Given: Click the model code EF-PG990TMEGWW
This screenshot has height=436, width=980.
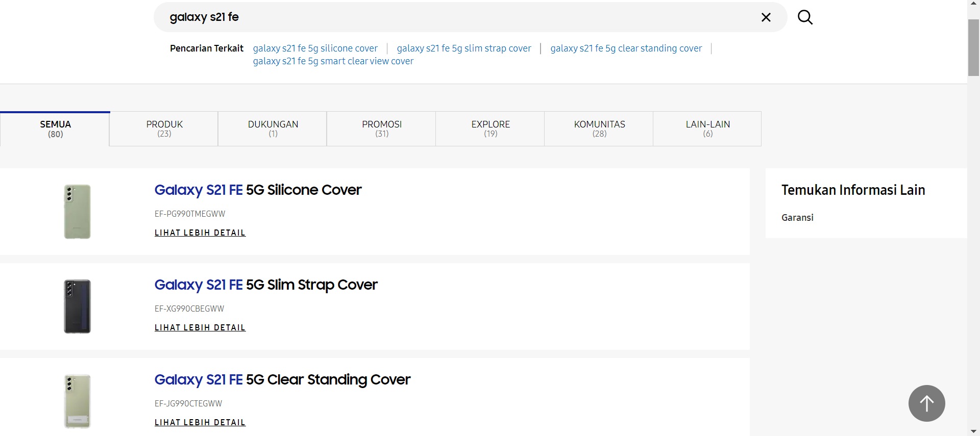Looking at the screenshot, I should [190, 214].
